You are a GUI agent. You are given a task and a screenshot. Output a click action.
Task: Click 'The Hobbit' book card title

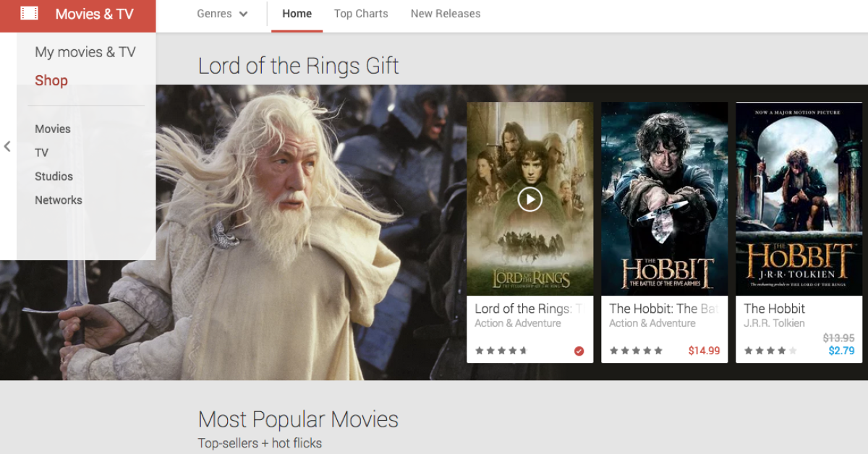click(x=775, y=309)
